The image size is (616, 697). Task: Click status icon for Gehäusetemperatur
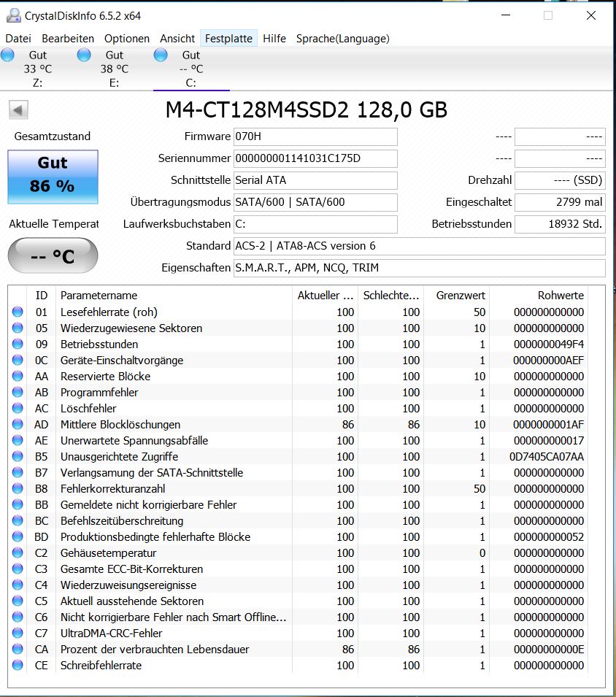pos(18,552)
